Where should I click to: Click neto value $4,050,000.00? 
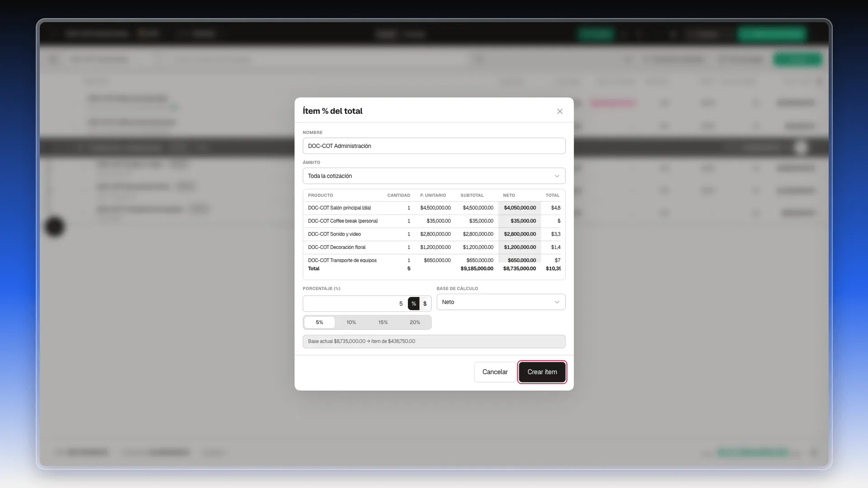tap(520, 208)
